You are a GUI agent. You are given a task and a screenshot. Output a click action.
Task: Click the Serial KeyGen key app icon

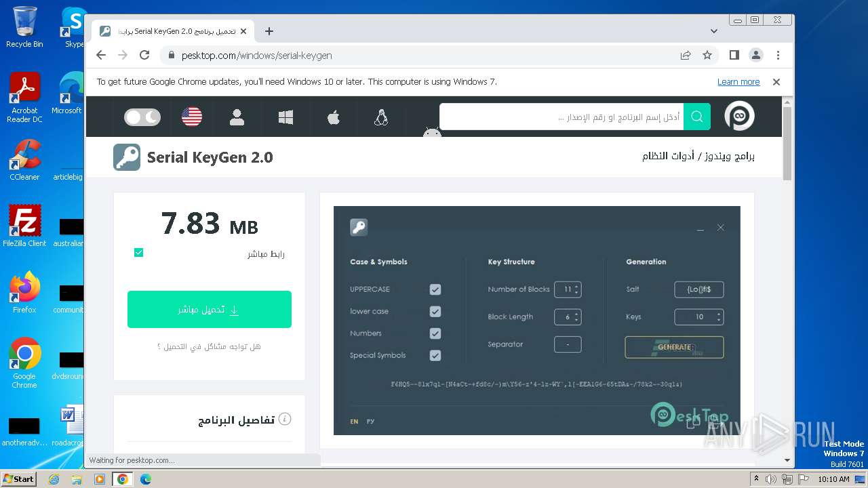point(127,157)
